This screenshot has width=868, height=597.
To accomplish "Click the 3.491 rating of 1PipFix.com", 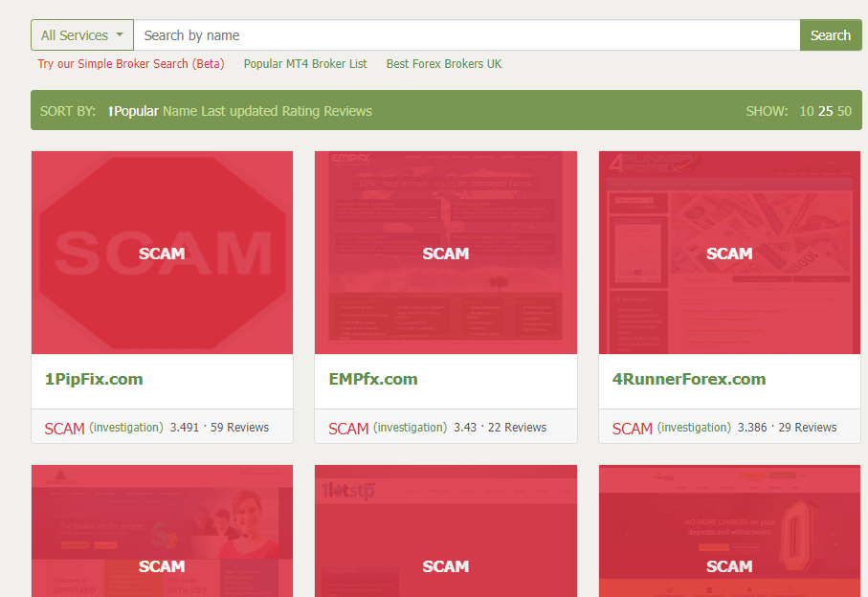I will coord(185,428).
